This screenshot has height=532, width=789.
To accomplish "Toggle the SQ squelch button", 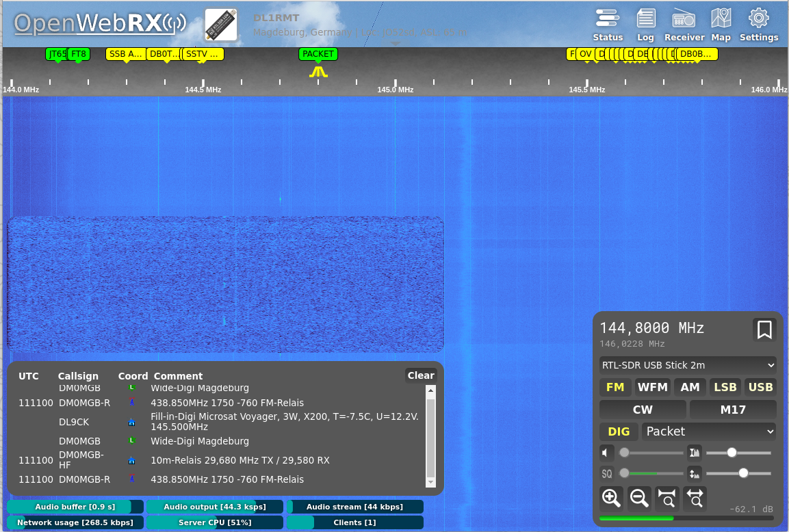I will 607,473.
